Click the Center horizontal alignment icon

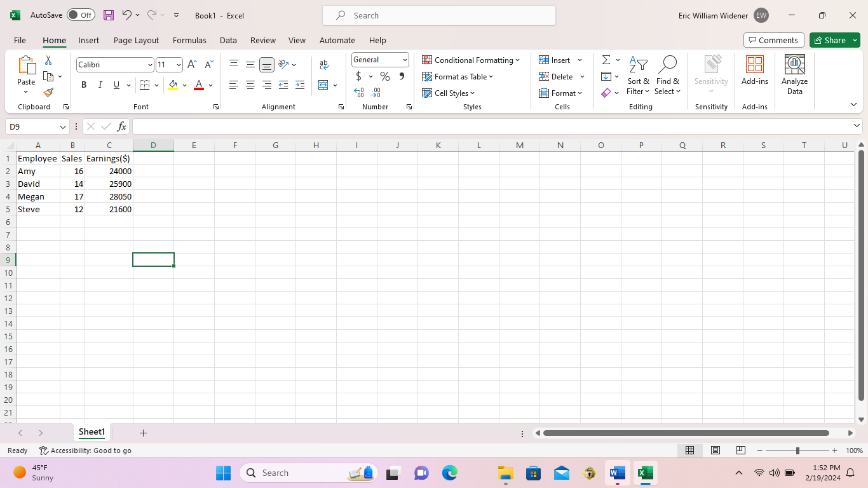(x=250, y=85)
